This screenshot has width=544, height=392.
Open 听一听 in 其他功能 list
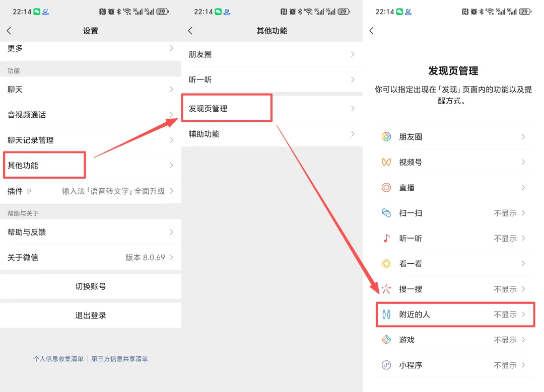[x=272, y=80]
